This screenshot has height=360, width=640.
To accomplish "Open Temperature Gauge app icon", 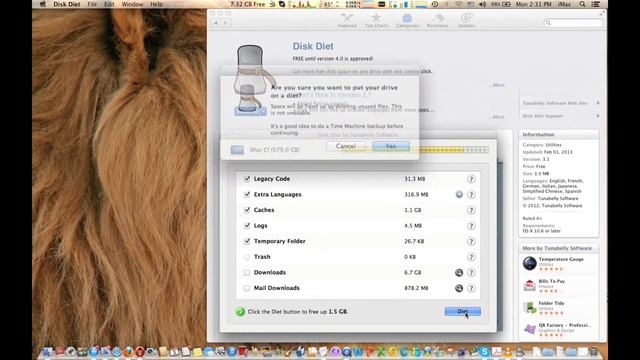I will (x=529, y=263).
